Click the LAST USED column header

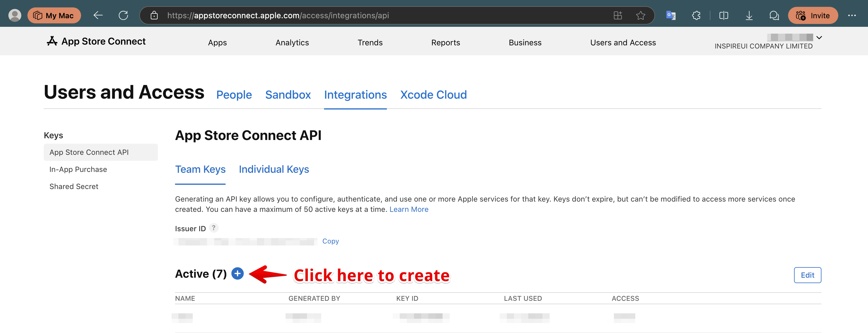tap(523, 298)
